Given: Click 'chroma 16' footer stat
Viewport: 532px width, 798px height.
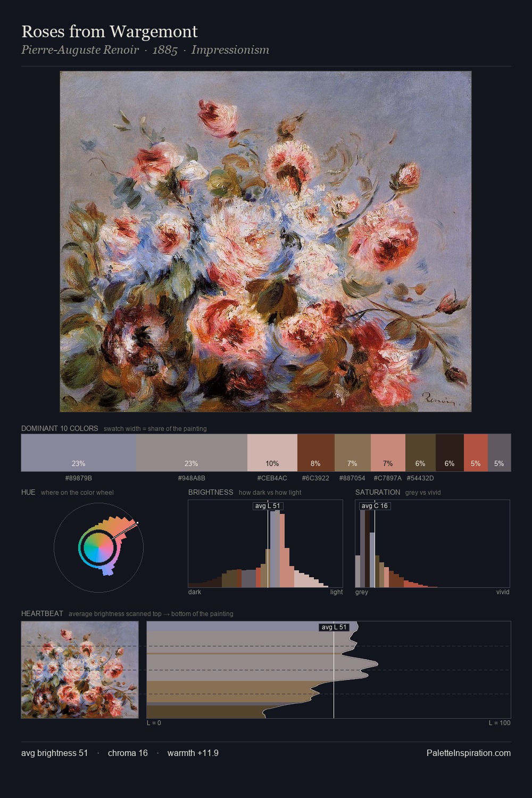Looking at the screenshot, I should [128, 753].
